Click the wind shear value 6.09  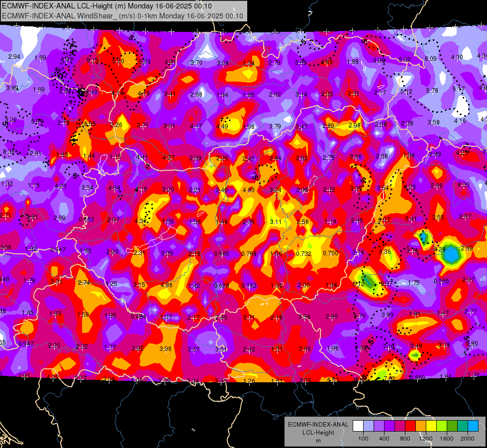431,58
